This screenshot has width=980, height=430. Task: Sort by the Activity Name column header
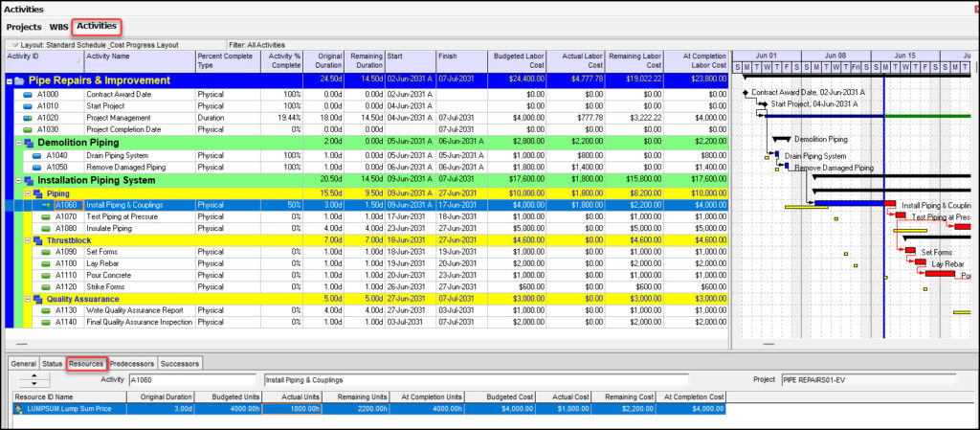pyautogui.click(x=140, y=60)
